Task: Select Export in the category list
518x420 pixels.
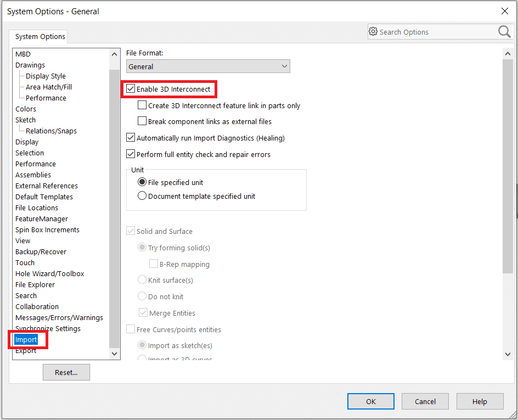Action: (x=26, y=351)
